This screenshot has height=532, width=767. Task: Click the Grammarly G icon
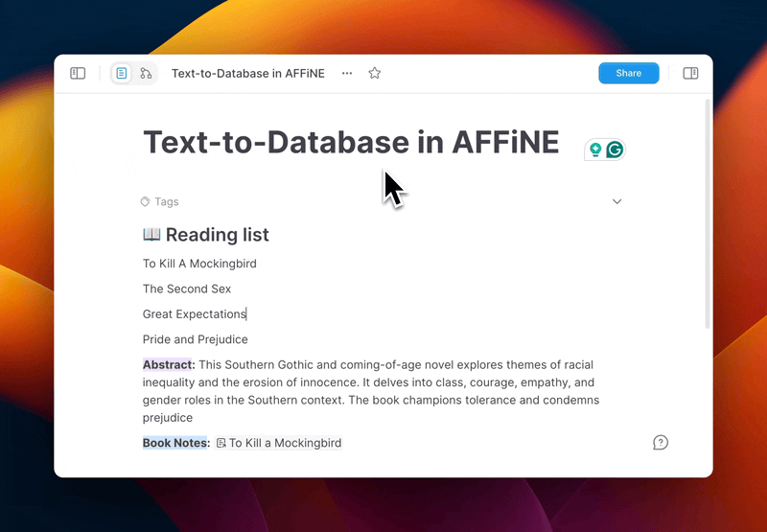pos(615,150)
